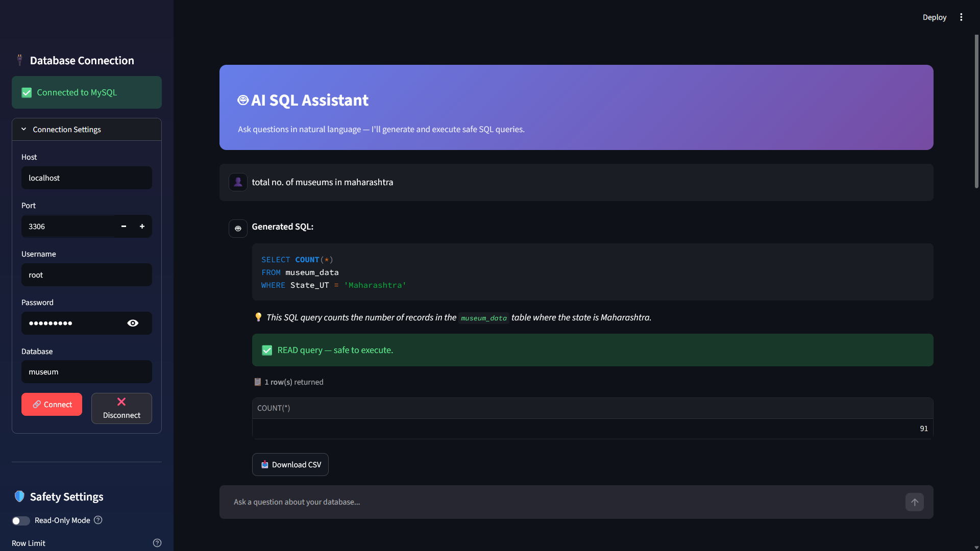Click the user avatar icon in chat
Image resolution: width=980 pixels, height=551 pixels.
point(238,182)
